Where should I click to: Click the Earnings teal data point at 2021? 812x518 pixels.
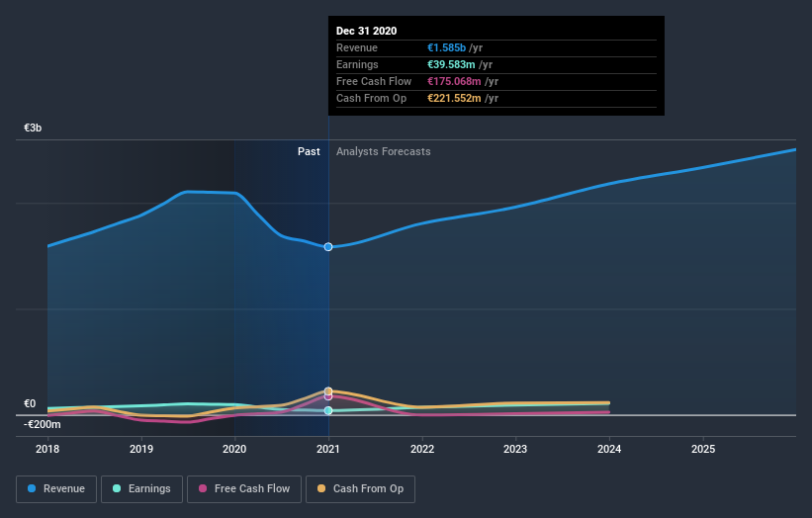pos(328,410)
